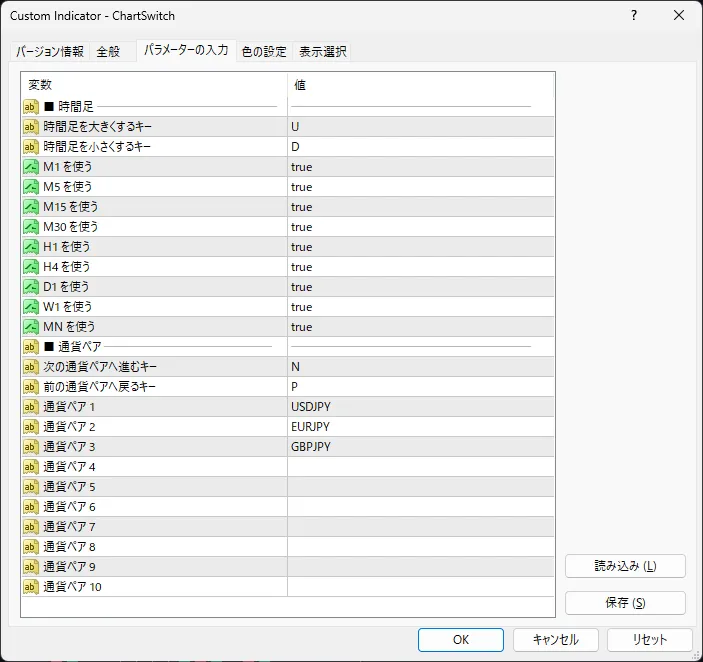Click the green bool icon for M1 を使う
This screenshot has height=662, width=703.
tap(30, 167)
